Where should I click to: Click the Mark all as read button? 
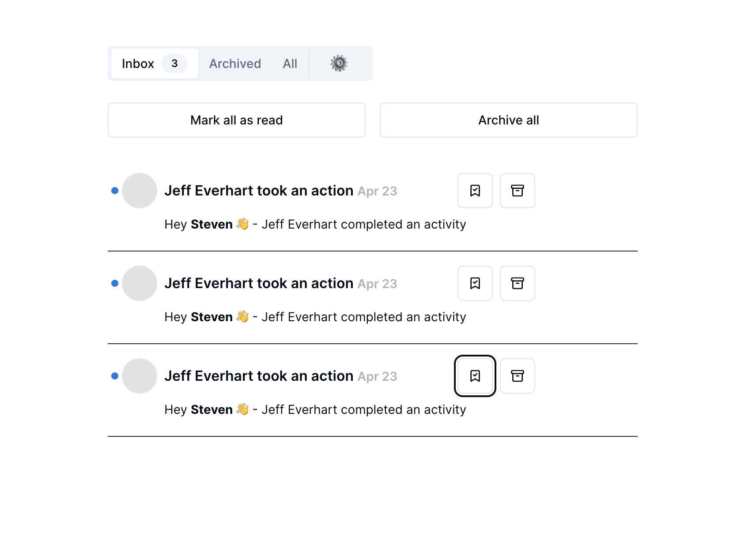236,120
